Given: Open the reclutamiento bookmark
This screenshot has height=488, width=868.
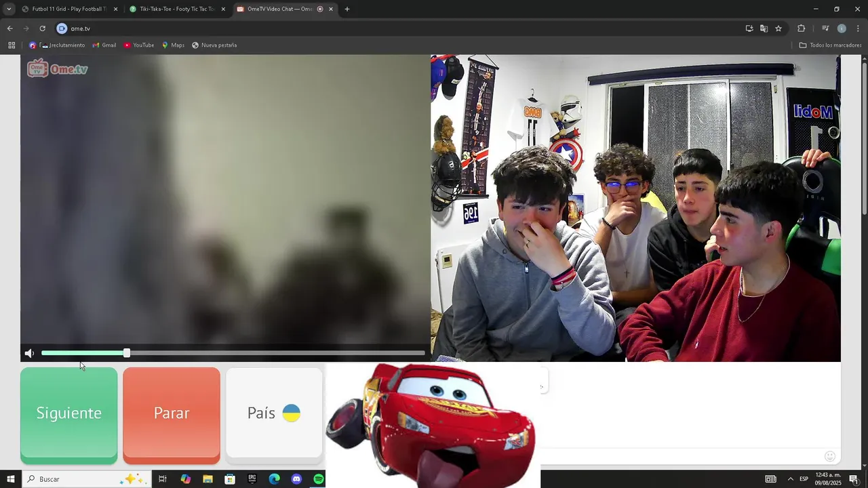Looking at the screenshot, I should click(57, 45).
